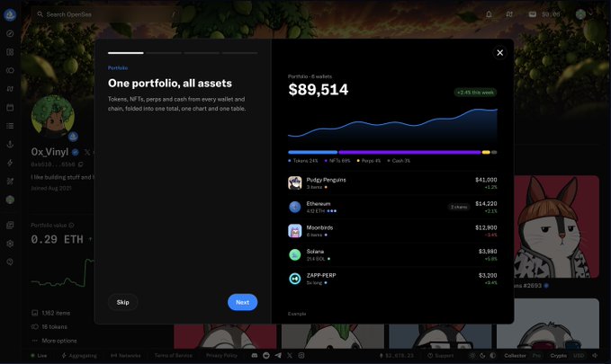Click Networks in the footer
Image resolution: width=611 pixels, height=364 pixels.
click(125, 355)
